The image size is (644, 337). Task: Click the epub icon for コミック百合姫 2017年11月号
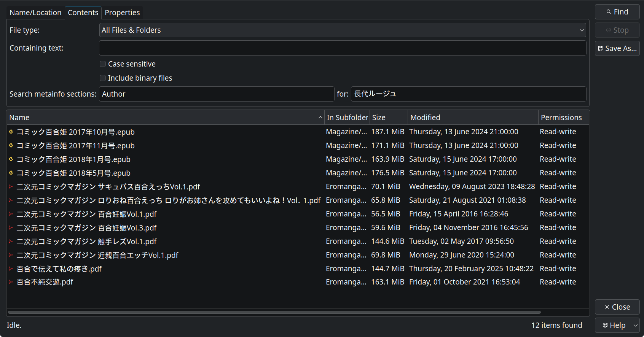(11, 145)
